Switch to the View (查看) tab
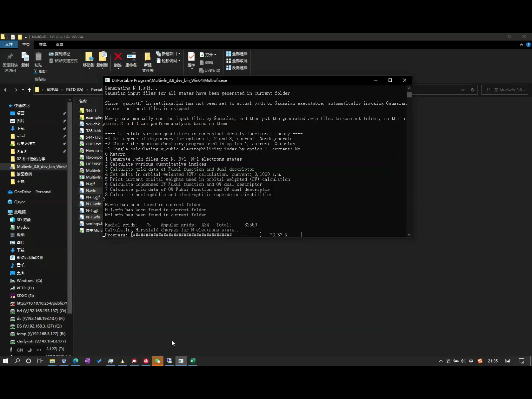Image resolution: width=532 pixels, height=399 pixels. 60,45
